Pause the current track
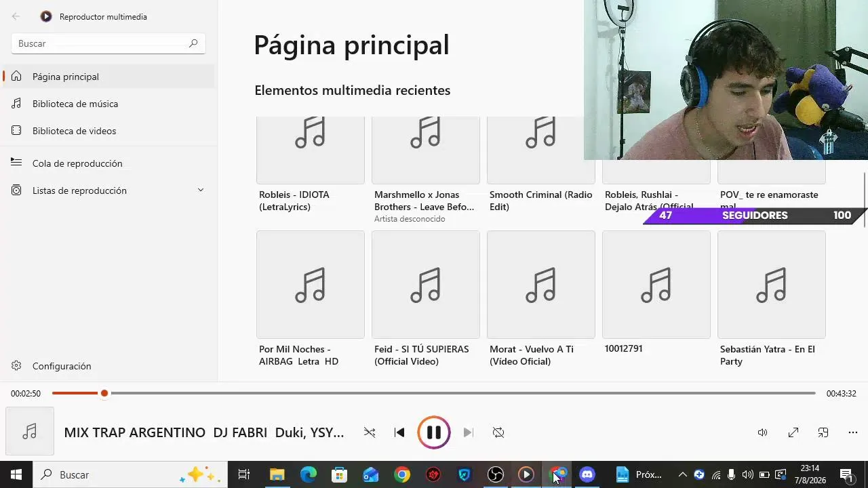The height and width of the screenshot is (488, 868). [434, 432]
